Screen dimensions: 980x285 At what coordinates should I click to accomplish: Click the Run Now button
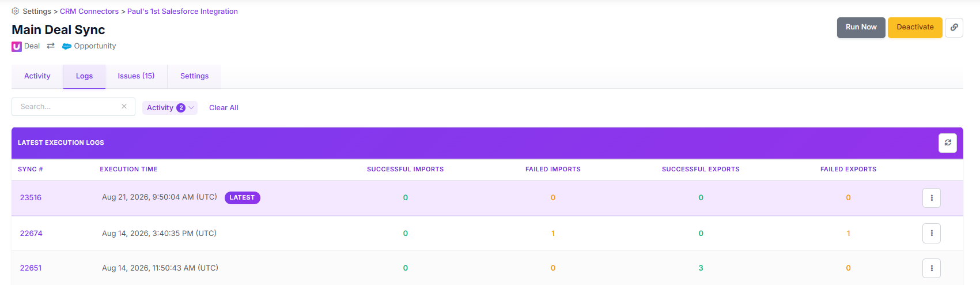[861, 28]
